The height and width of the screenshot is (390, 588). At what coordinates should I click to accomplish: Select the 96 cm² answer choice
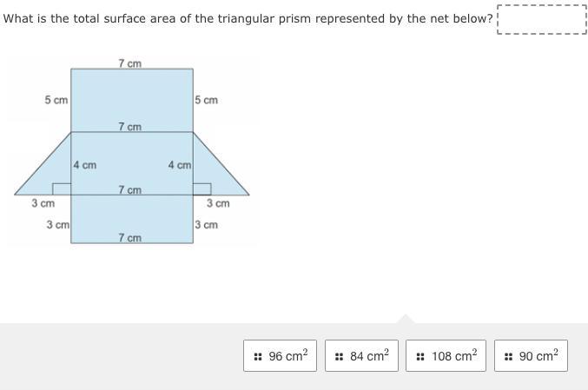[281, 356]
